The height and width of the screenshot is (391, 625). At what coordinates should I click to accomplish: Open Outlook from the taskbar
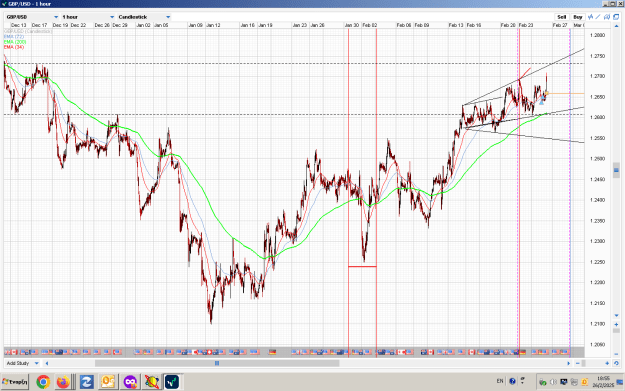pyautogui.click(x=108, y=382)
